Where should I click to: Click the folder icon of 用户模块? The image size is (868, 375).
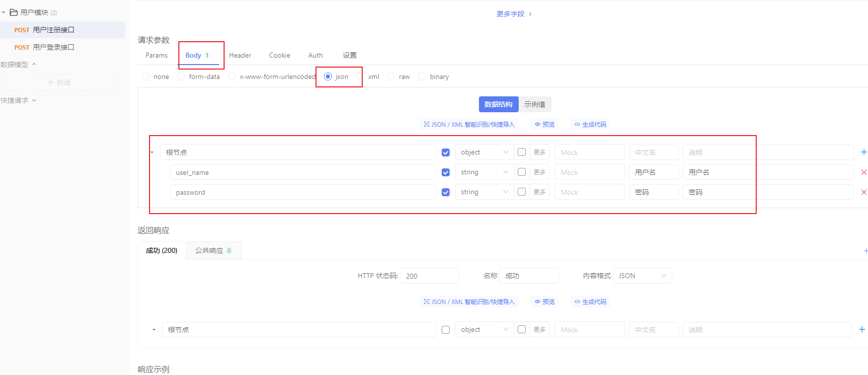[14, 12]
